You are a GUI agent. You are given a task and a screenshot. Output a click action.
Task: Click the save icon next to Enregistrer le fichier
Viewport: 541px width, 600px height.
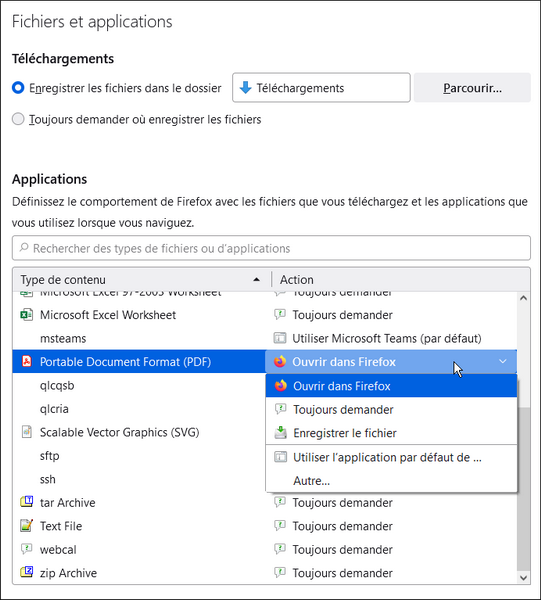tap(281, 433)
